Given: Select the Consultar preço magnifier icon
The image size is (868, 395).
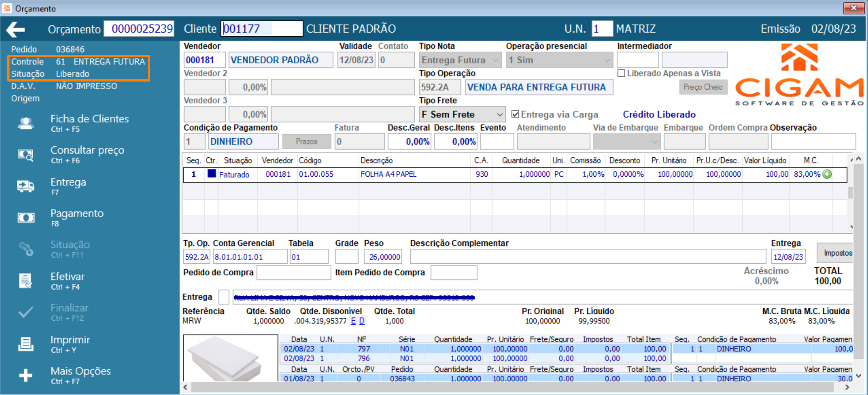Looking at the screenshot, I should click(26, 155).
